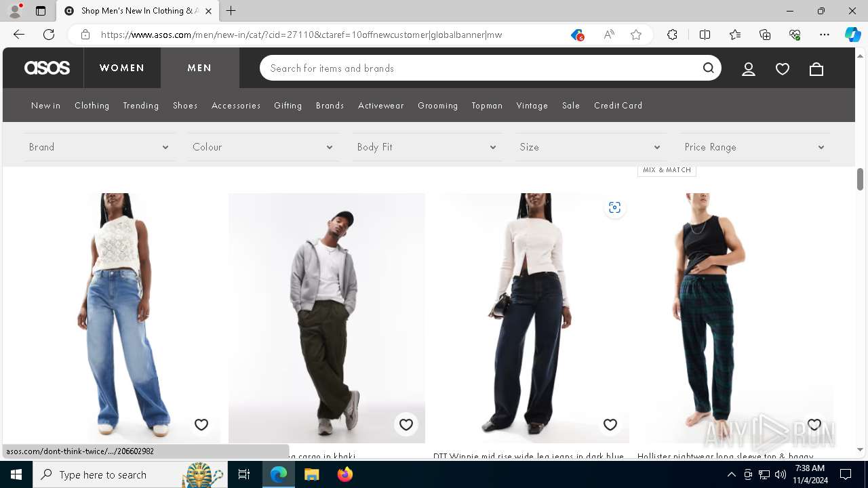The width and height of the screenshot is (868, 488).
Task: Open the shopping coupons tag icon
Action: click(x=577, y=35)
